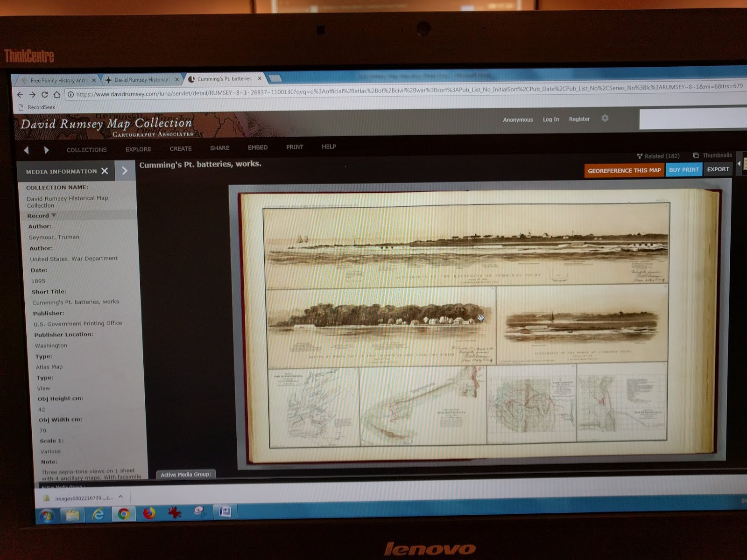Close the David Rumsey Historical tab
Viewport: 747px width, 560px height.
coord(177,80)
